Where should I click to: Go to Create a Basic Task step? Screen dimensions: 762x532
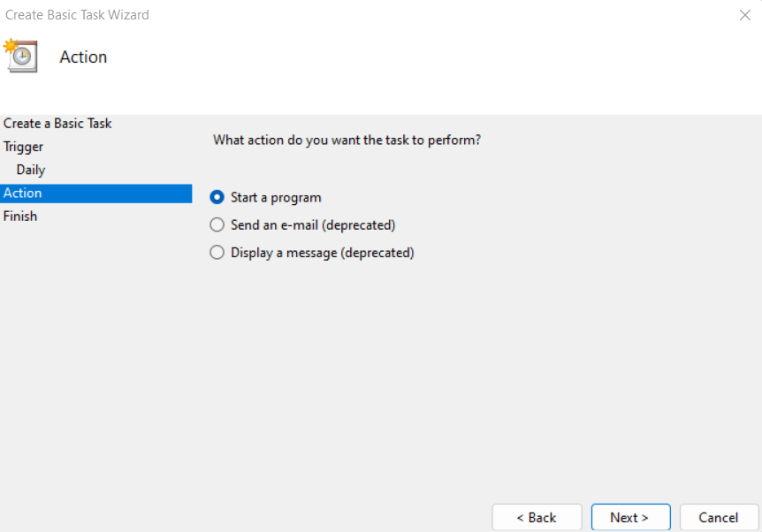pos(57,124)
